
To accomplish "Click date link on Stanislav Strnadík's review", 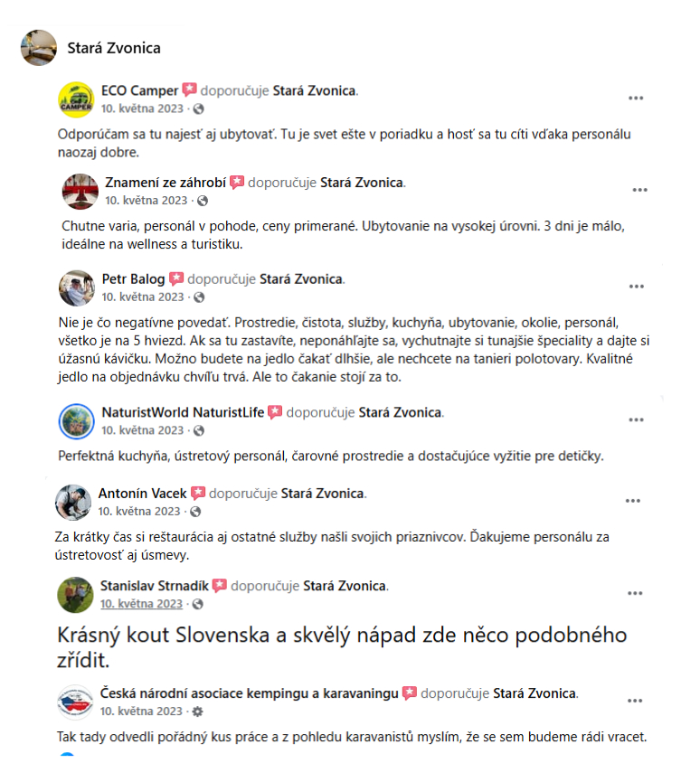I will (141, 604).
